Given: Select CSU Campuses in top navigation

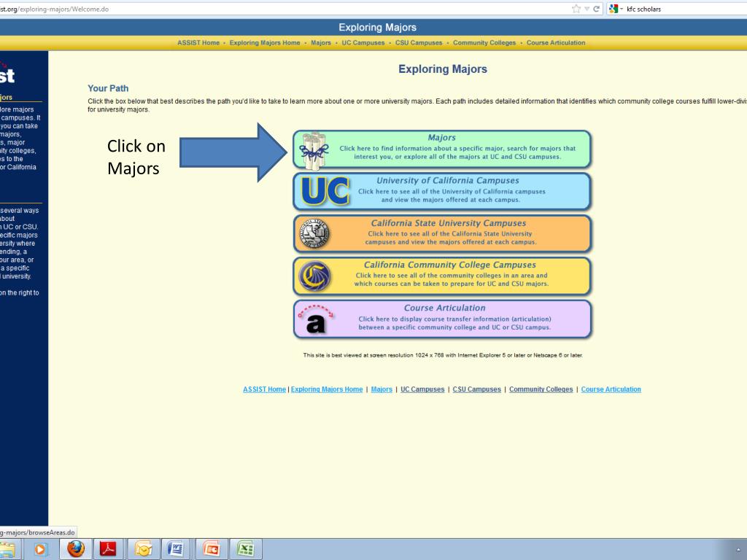Looking at the screenshot, I should tap(419, 43).
